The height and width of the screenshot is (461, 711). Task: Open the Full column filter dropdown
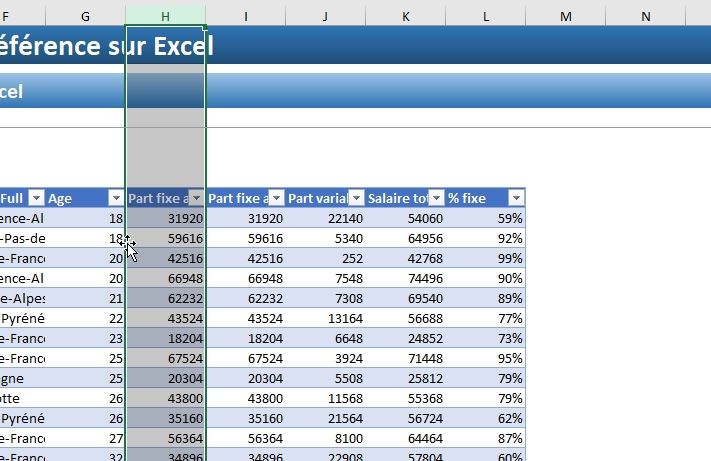point(36,198)
